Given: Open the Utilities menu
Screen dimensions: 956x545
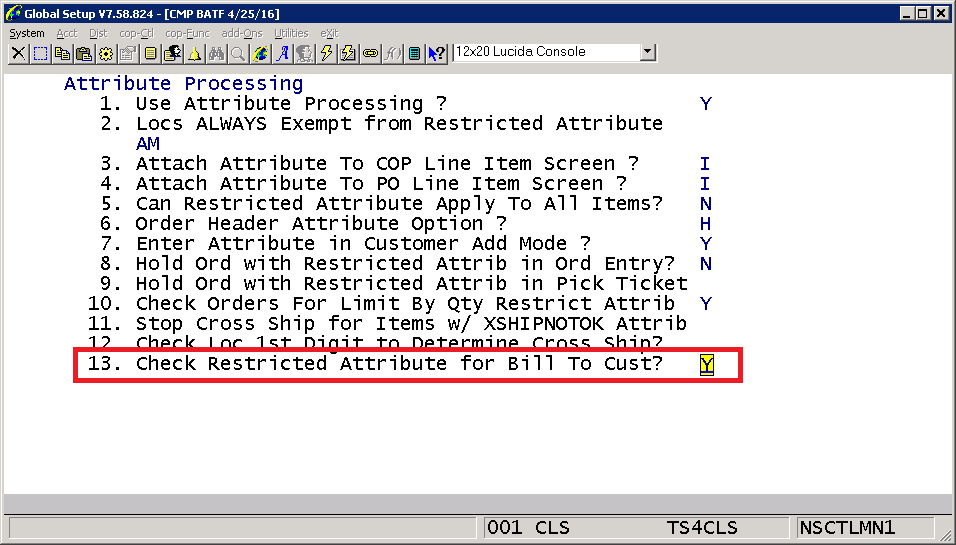Looking at the screenshot, I should tap(291, 33).
